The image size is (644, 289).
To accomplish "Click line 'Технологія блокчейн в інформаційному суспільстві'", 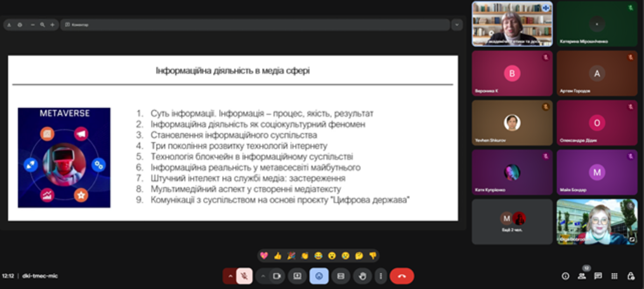I will (252, 157).
